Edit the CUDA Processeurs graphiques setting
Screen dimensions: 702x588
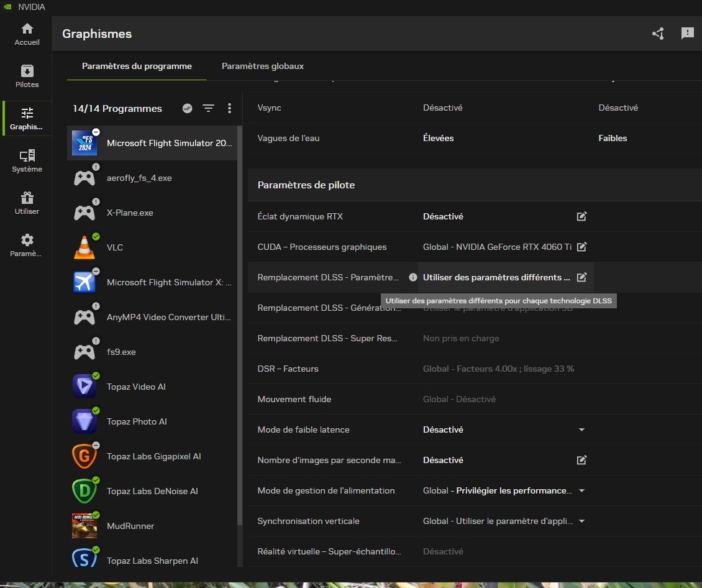pos(581,247)
